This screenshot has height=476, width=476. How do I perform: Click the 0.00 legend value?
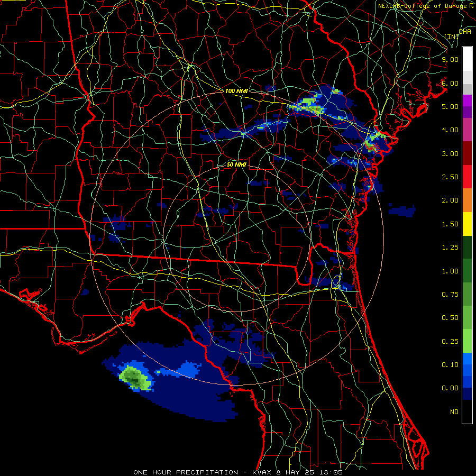point(450,388)
